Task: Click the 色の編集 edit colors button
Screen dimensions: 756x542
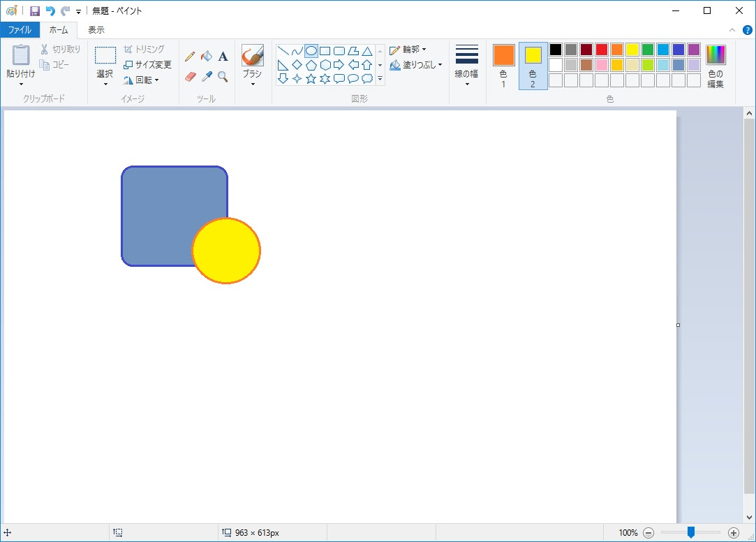Action: pyautogui.click(x=716, y=66)
